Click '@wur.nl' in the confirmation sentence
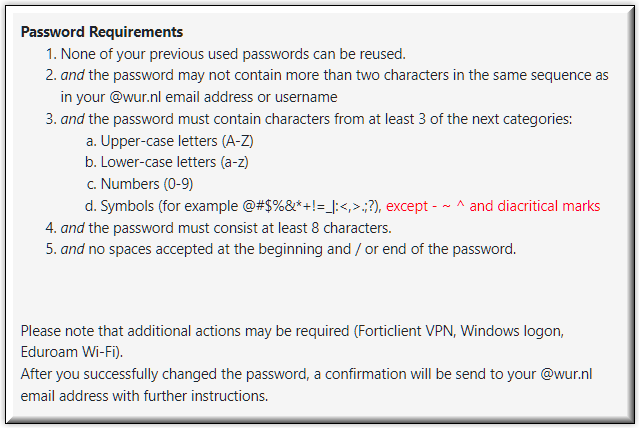Screen dimensions: 640x429 click(566, 374)
